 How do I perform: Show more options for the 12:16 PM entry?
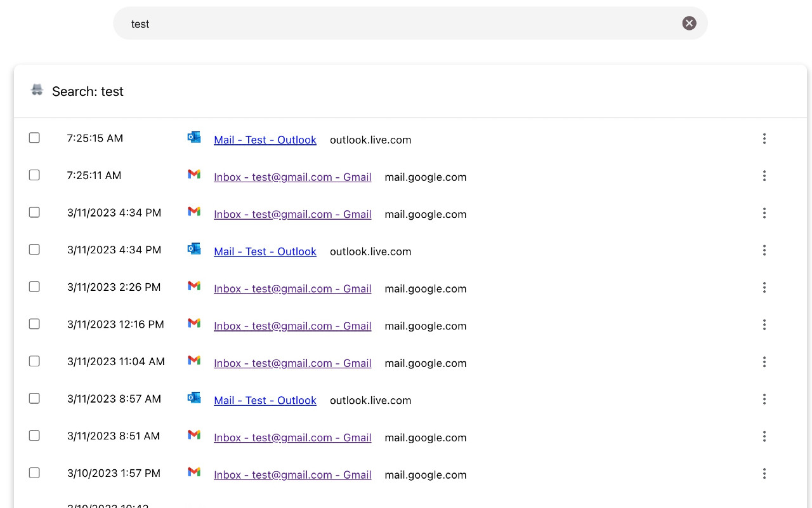[764, 324]
